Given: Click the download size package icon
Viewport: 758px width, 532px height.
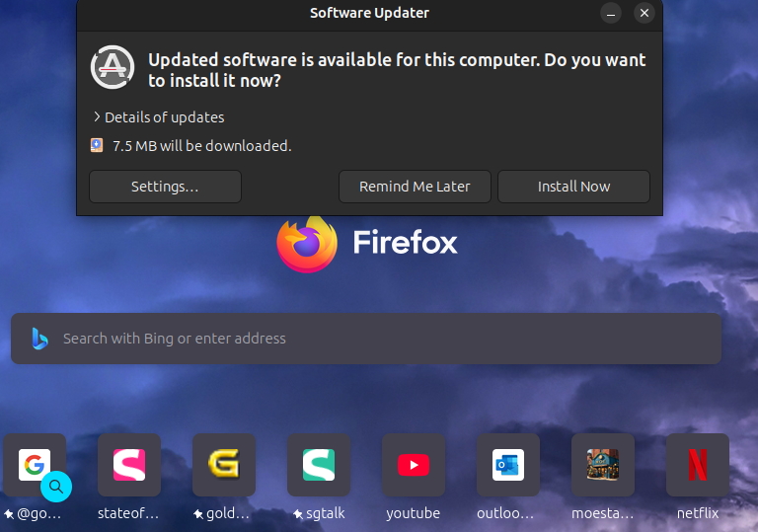Looking at the screenshot, I should coord(97,145).
